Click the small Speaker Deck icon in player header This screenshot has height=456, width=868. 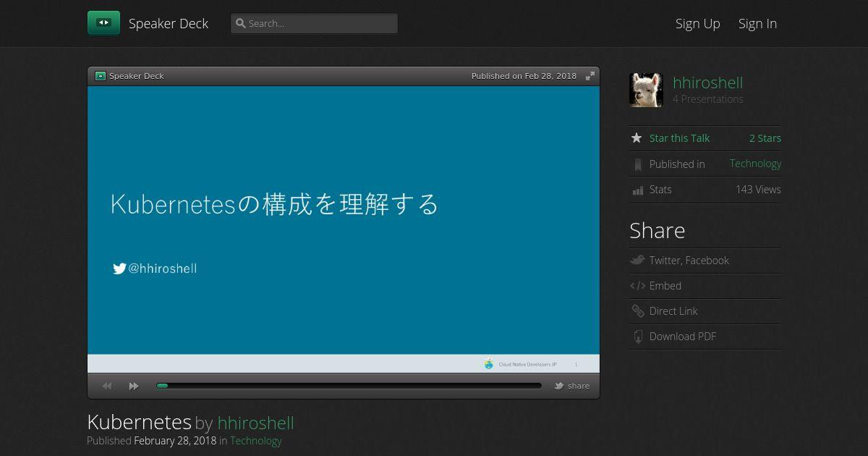101,76
